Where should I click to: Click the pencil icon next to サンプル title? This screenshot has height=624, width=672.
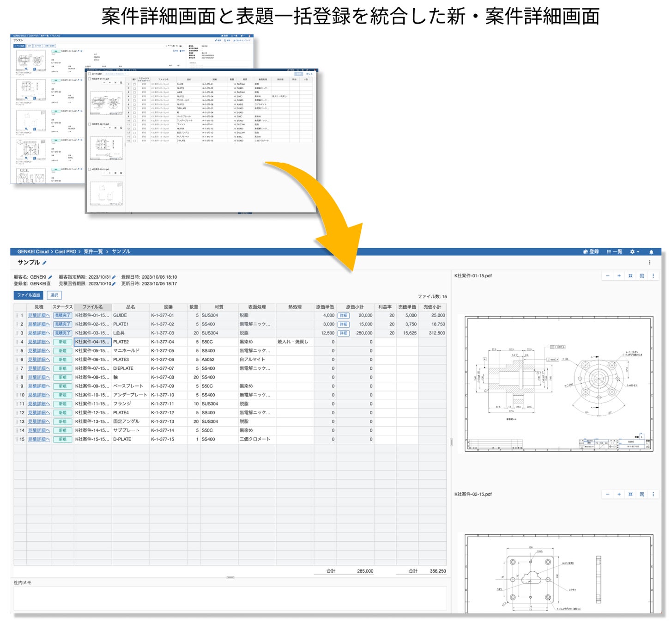pos(44,263)
